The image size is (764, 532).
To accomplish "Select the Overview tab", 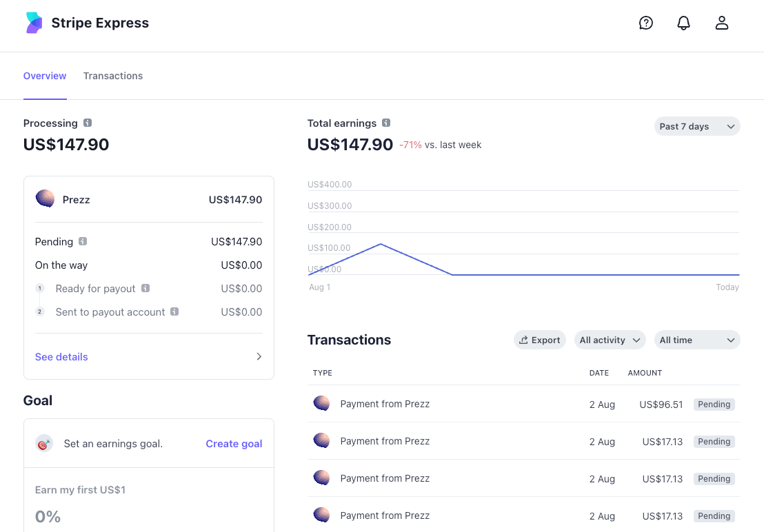I will [45, 76].
